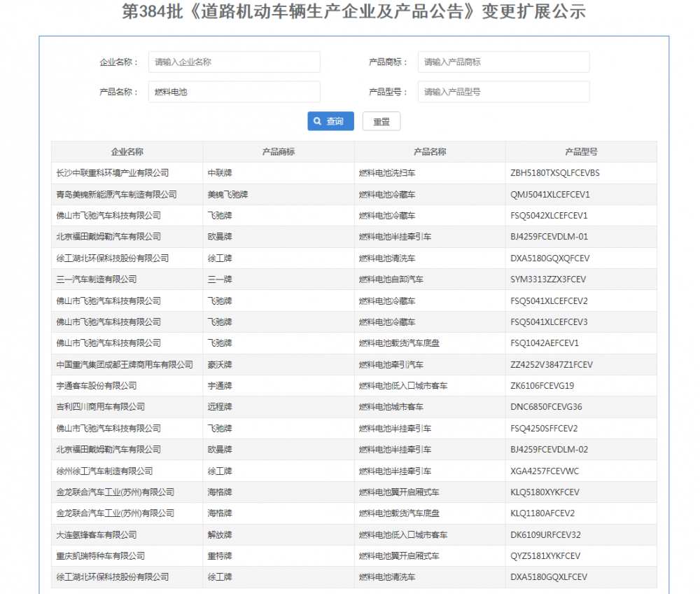700x594 pixels.
Task: Select the 产品名称 field containing 燃料电池
Action: point(234,92)
